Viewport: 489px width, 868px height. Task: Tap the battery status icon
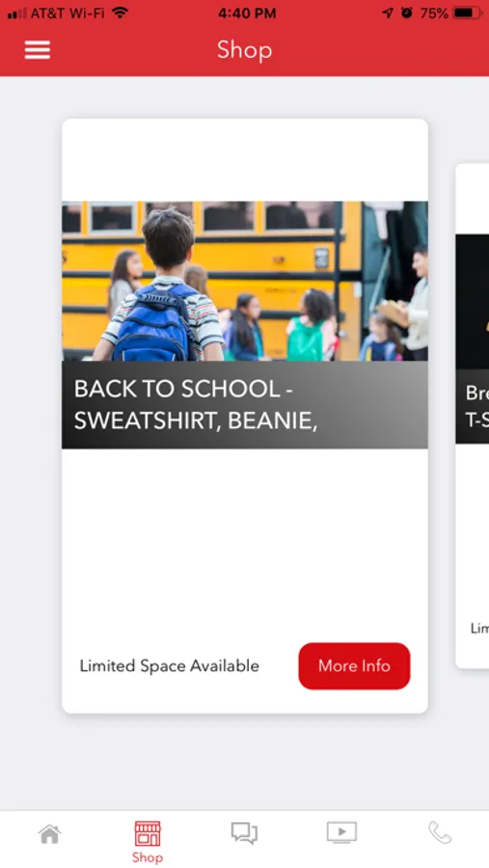pos(468,14)
